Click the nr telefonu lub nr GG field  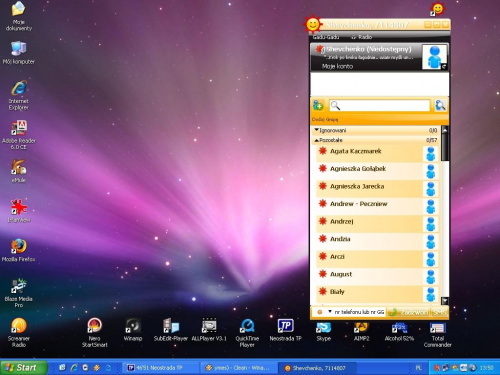pyautogui.click(x=359, y=312)
